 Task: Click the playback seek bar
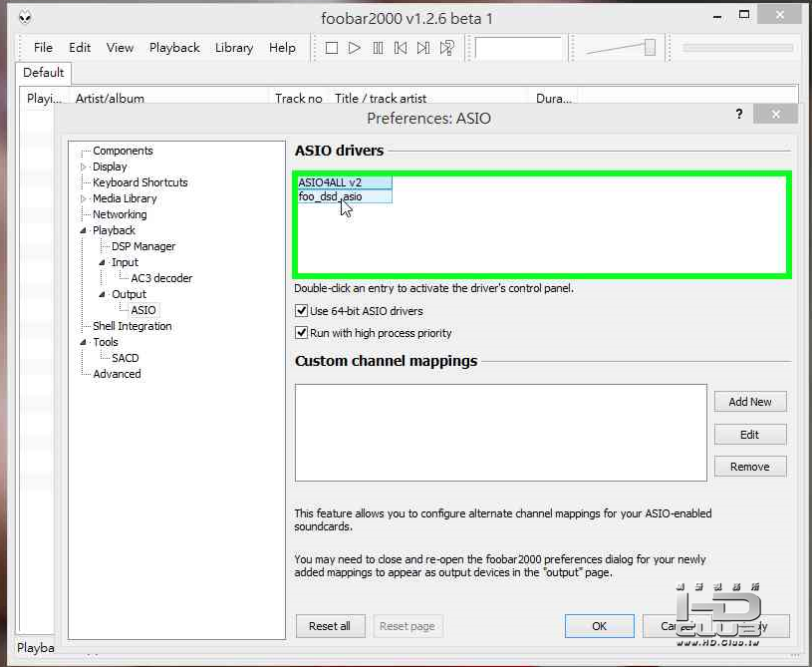click(x=737, y=48)
